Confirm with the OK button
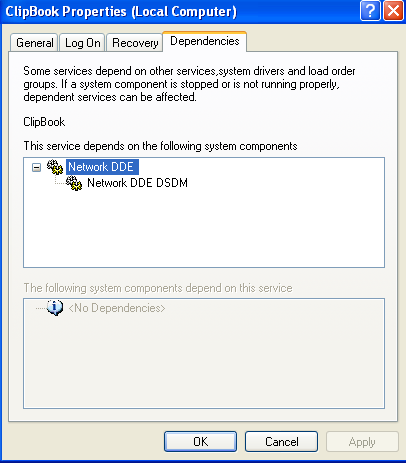This screenshot has width=407, height=463. point(200,442)
